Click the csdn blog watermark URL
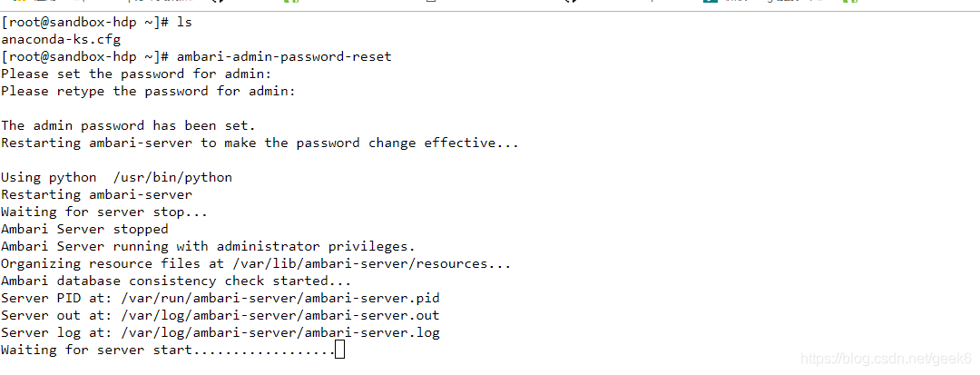 [886, 359]
